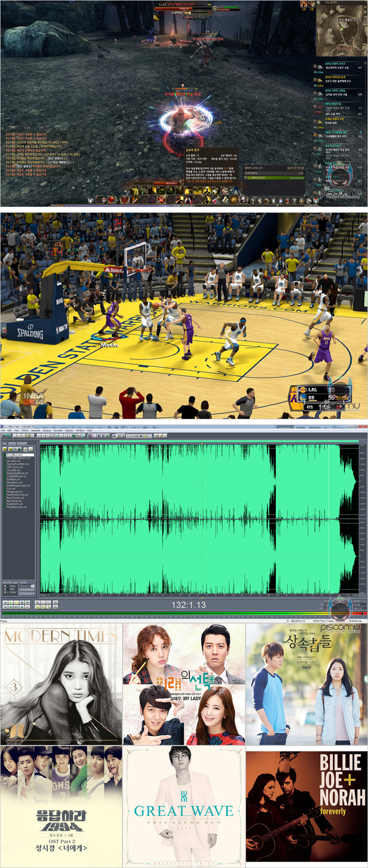This screenshot has height=868, width=368.
Task: Click the Zoom Out Horizontally icon
Action: [43, 603]
